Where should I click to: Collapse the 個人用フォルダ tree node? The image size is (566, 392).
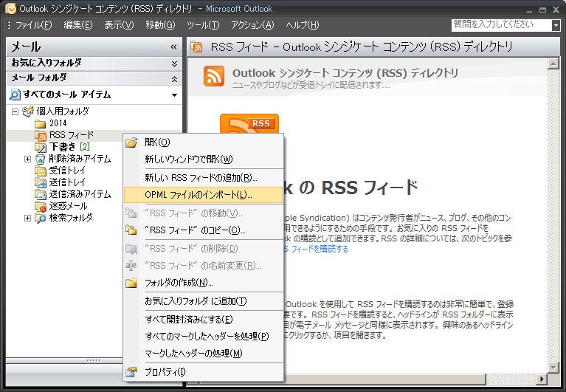click(15, 111)
